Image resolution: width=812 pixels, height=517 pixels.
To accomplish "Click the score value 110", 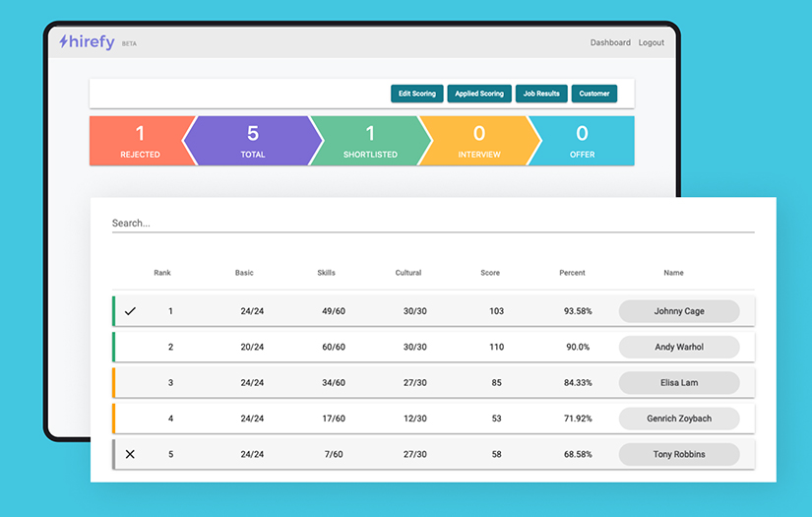I will pyautogui.click(x=496, y=347).
